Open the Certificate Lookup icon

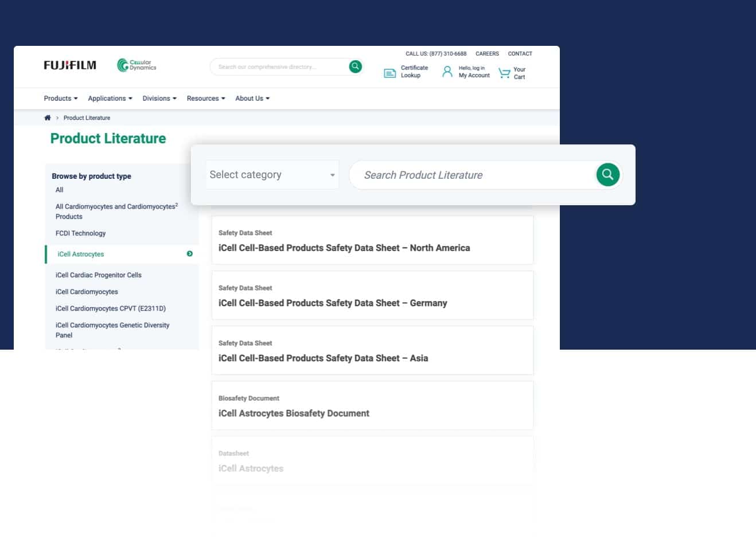(390, 73)
